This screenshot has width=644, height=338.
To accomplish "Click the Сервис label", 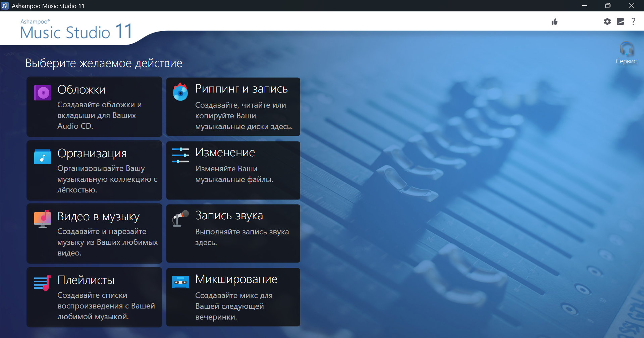I will click(x=626, y=61).
